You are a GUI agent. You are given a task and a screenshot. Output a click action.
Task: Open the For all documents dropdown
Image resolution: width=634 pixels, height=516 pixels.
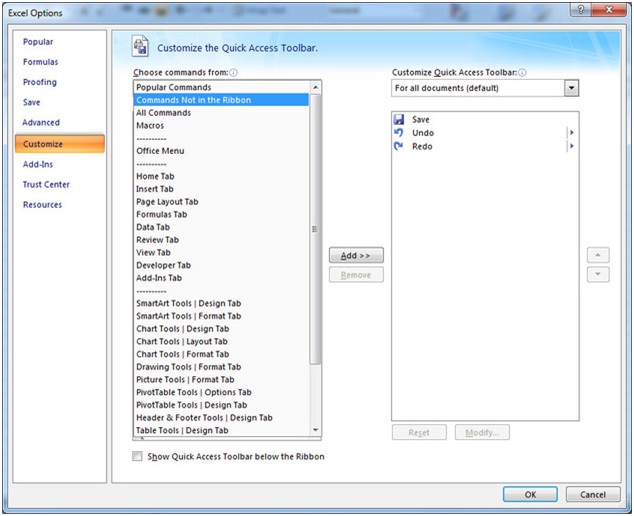click(571, 88)
